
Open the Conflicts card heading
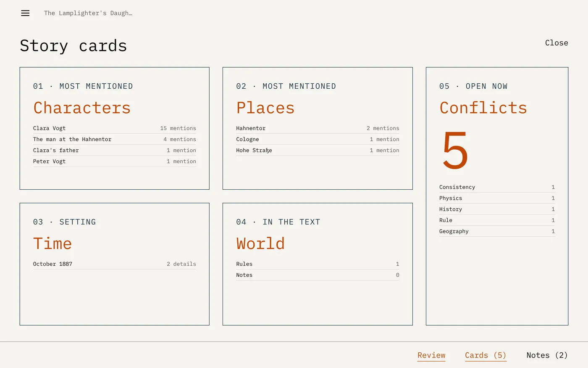[483, 108]
